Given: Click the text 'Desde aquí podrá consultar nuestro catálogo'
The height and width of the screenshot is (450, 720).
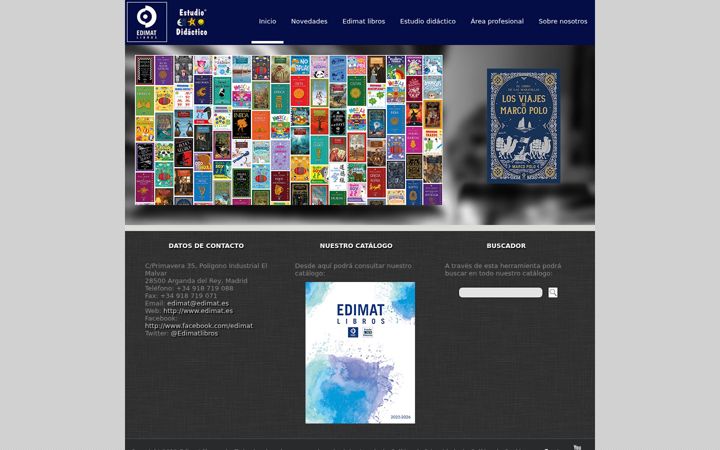Looking at the screenshot, I should tap(353, 269).
